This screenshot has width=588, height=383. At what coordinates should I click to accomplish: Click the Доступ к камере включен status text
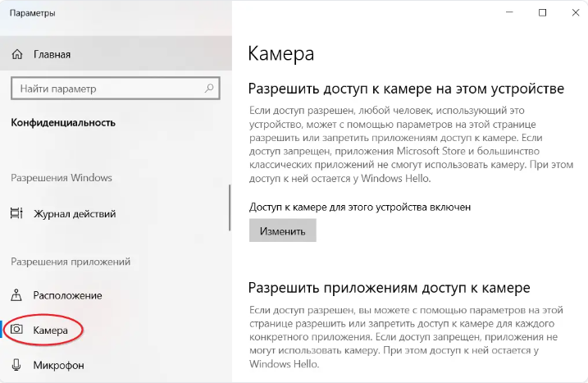point(359,207)
